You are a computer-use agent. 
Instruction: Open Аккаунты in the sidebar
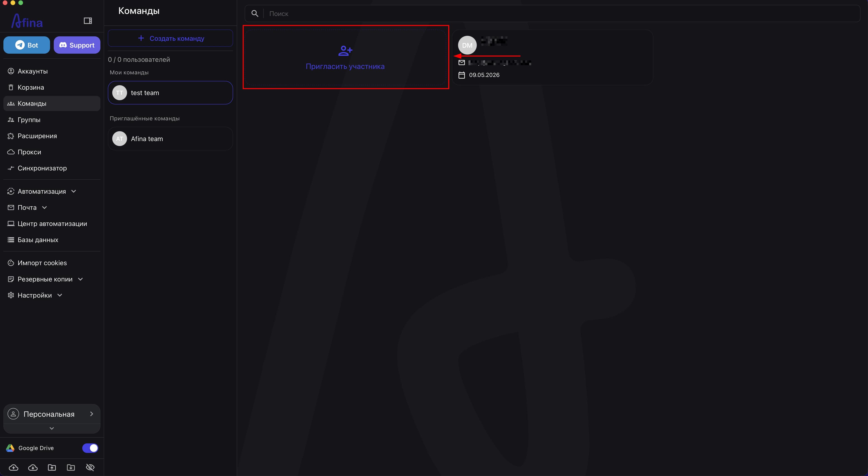pyautogui.click(x=52, y=71)
